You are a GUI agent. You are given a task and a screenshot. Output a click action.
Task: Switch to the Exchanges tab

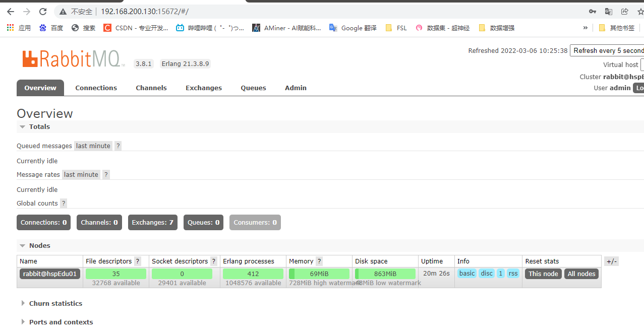click(x=204, y=88)
